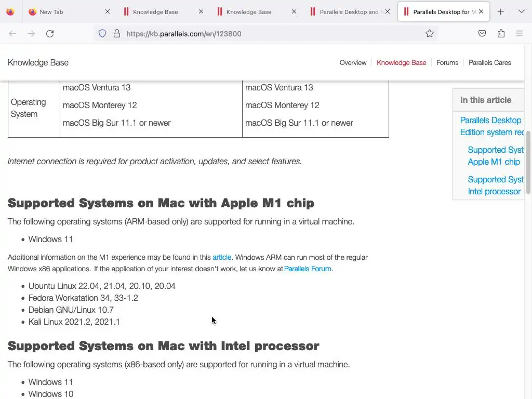Expand the list all tabs chevron
Screen dimensions: 532x399
coord(522,11)
